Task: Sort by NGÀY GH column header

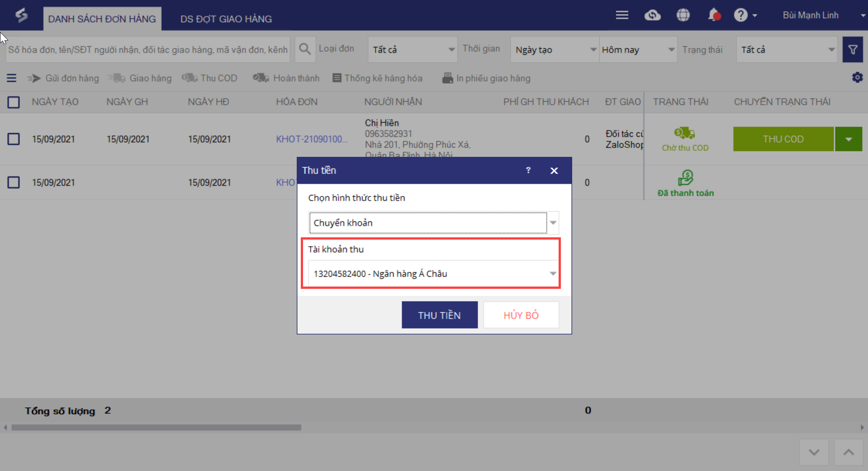Action: point(127,102)
